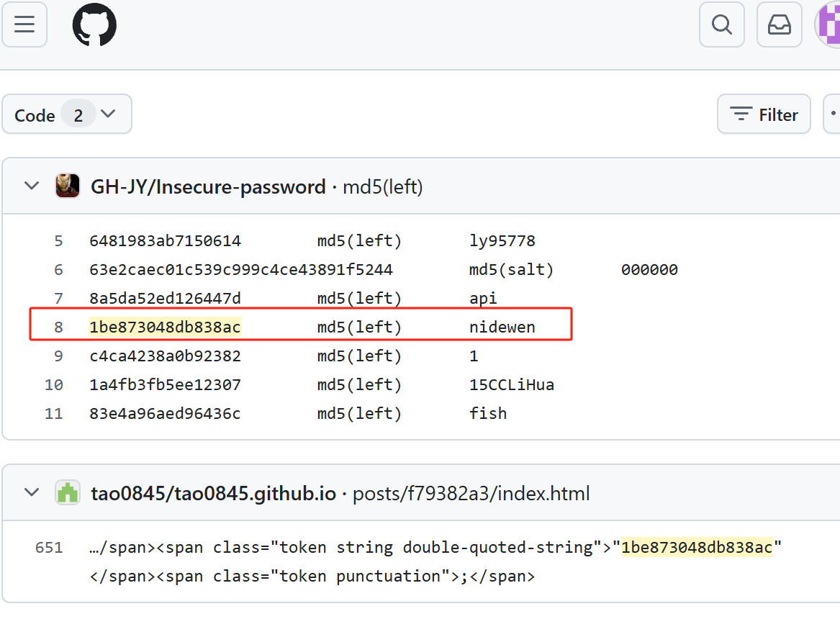840x637 pixels.
Task: Go to GitHub homepage via Octocat logo
Action: tap(94, 24)
